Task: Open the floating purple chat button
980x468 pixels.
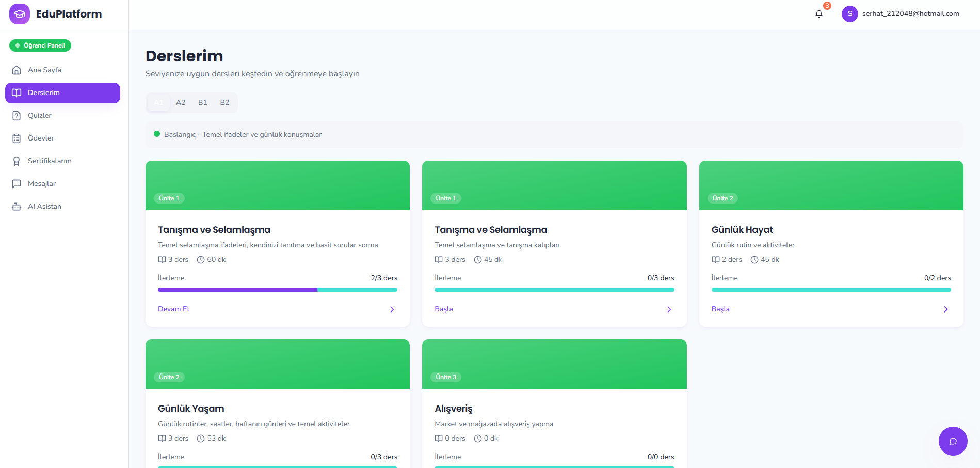Action: click(x=953, y=441)
